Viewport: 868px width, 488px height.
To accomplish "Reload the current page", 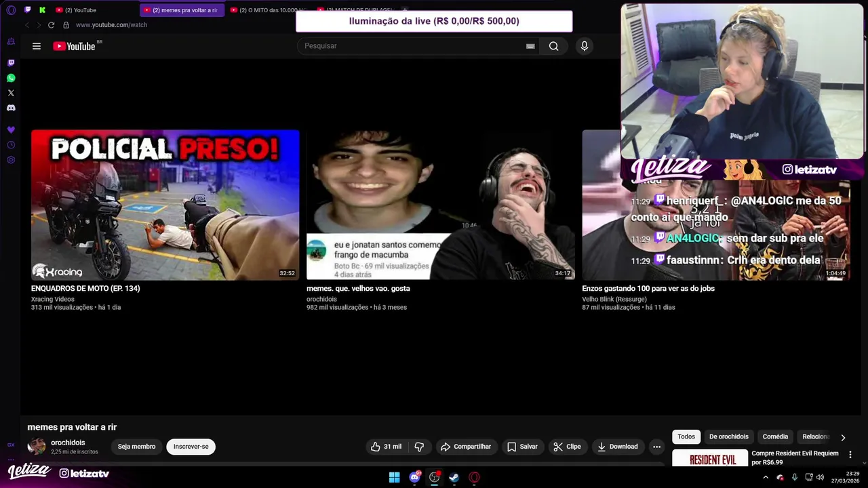I will [x=51, y=25].
